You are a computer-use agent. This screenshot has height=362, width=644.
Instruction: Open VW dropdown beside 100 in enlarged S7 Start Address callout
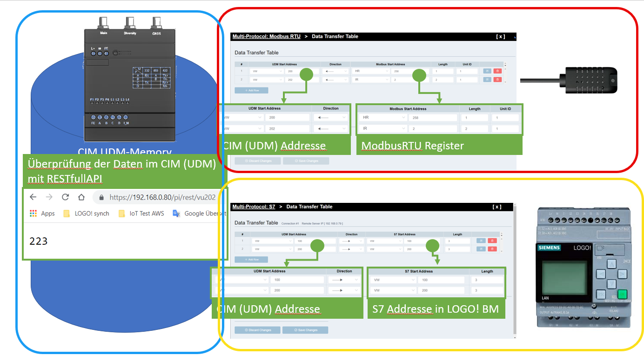(393, 280)
